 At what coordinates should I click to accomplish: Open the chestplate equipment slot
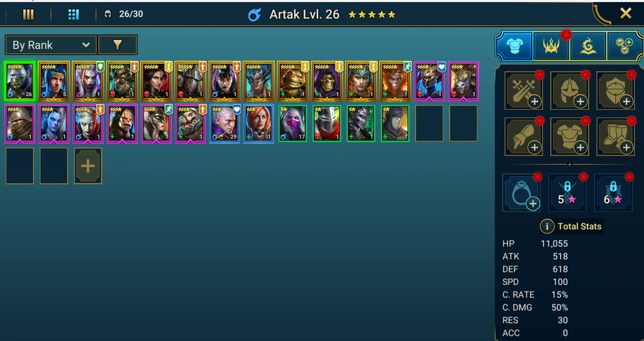coord(570,137)
